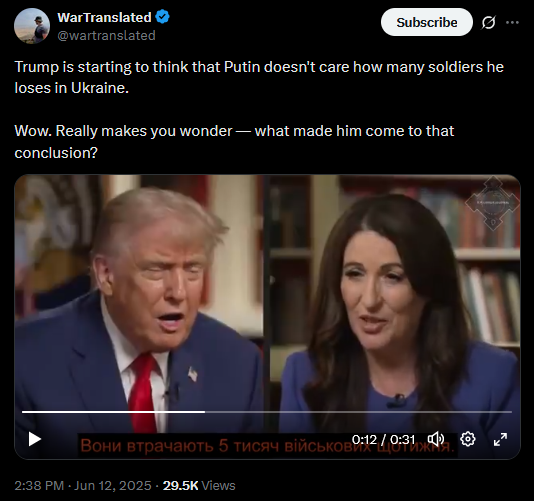The width and height of the screenshot is (534, 501).
Task: Mute the video with the speaker icon
Action: coord(436,439)
